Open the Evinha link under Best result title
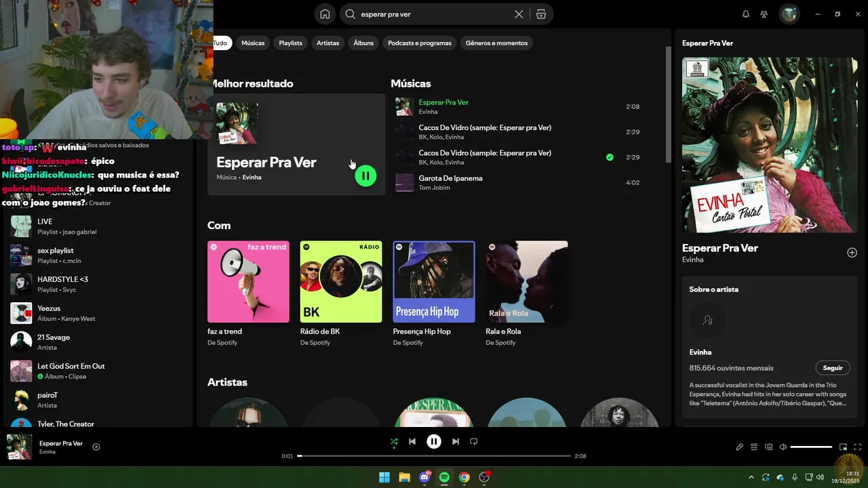Viewport: 868px width, 488px height. (x=252, y=178)
